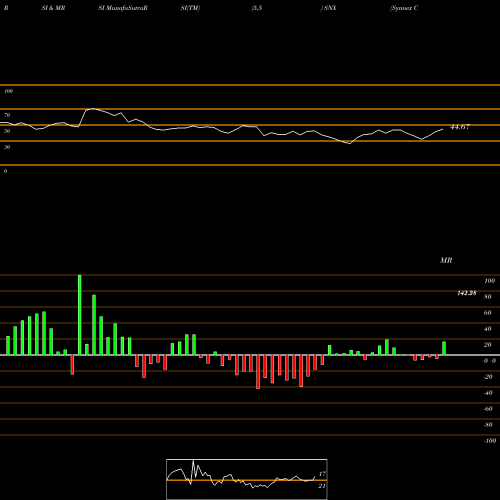The height and width of the screenshot is (500, 500).
Task: Click the 'SI & MR' header text
Action: 53,8
